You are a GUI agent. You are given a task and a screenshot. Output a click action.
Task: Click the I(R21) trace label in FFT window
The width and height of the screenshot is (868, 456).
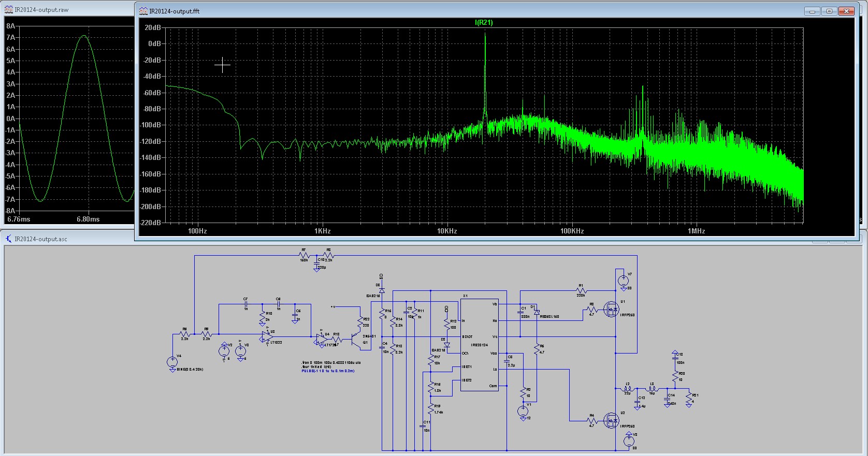(x=484, y=22)
